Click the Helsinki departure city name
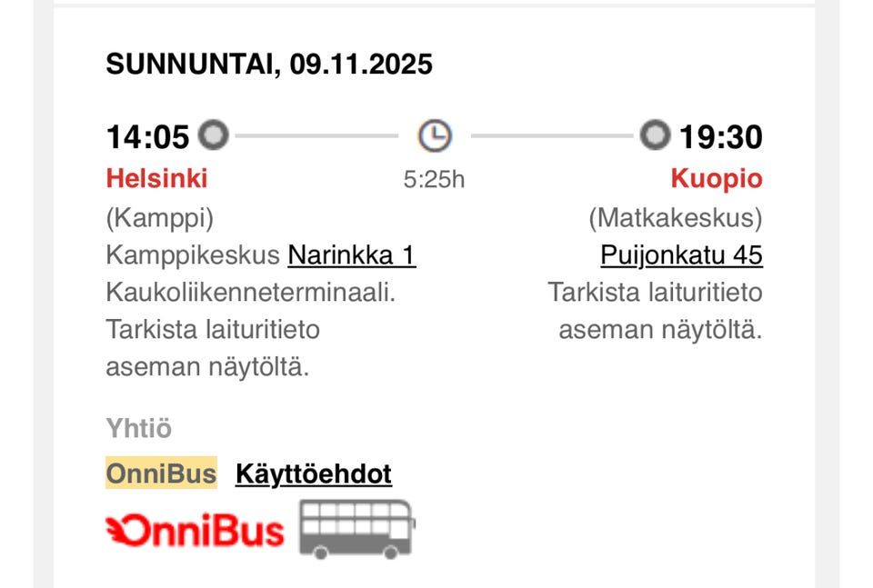Viewport: 873px width, 588px height. pyautogui.click(x=156, y=178)
